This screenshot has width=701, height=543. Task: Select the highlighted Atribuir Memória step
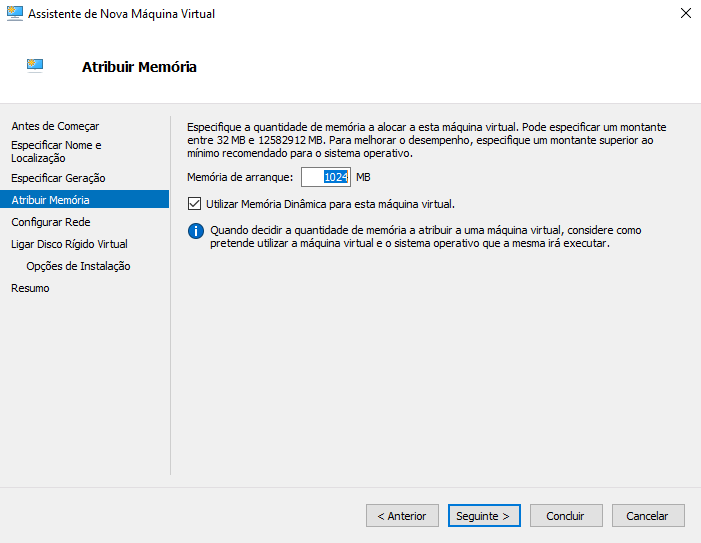tap(50, 200)
